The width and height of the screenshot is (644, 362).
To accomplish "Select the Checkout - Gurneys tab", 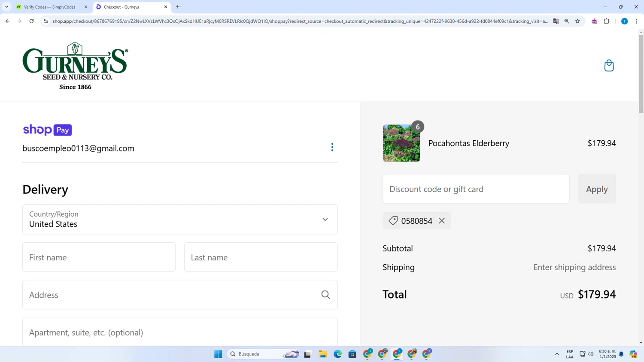I will (x=129, y=7).
